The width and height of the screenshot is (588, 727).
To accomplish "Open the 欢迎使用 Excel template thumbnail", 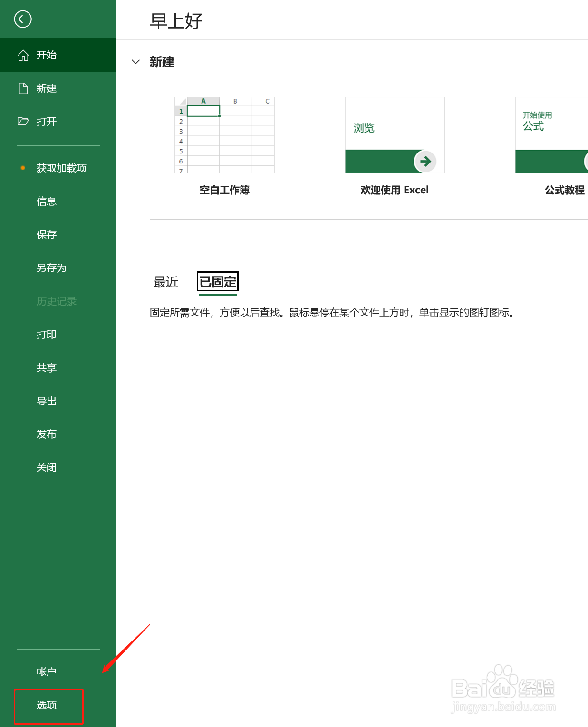I will (x=395, y=135).
